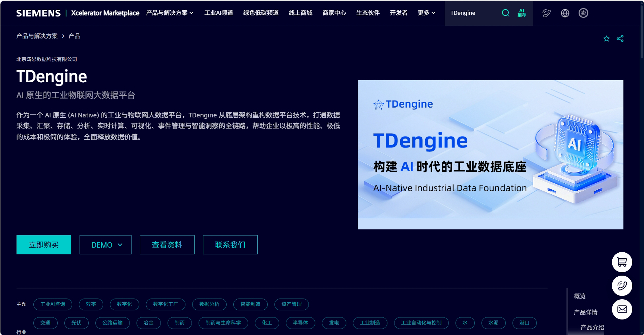Jump to 产品介绍 in the side navigation

(x=592, y=328)
